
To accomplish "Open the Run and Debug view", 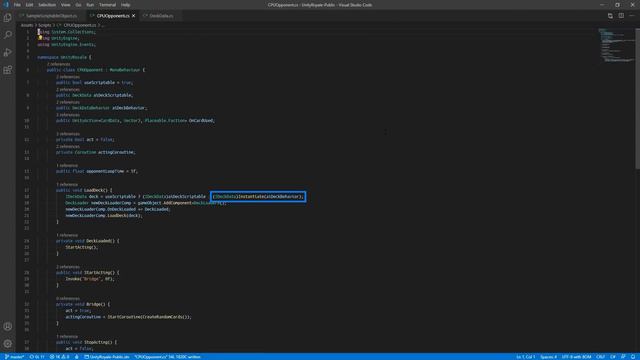I will [7, 52].
